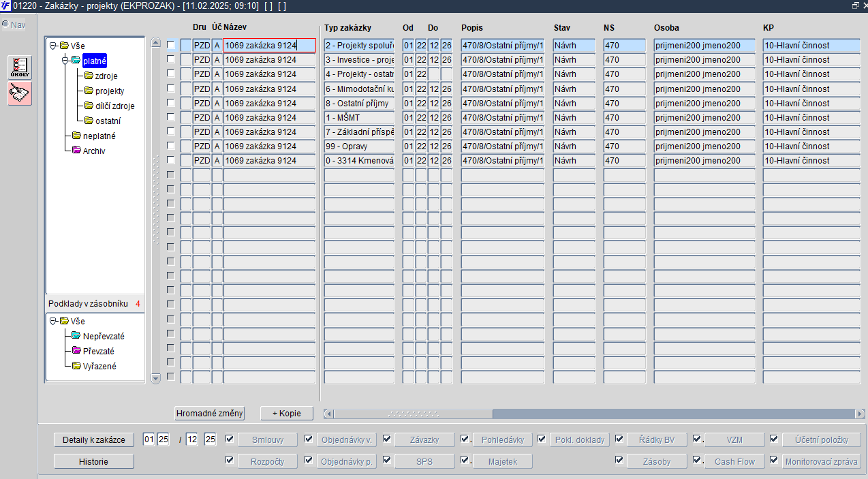Click the horizontal scrollbar thumb

413,414
